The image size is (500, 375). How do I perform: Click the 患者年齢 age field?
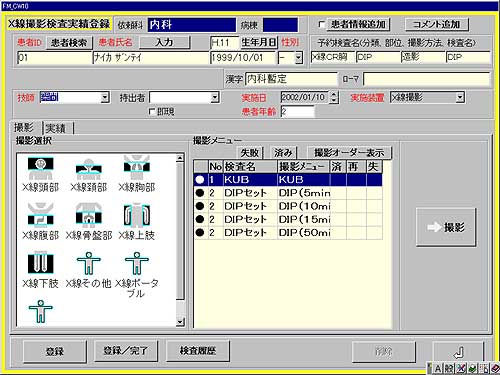pos(297,111)
